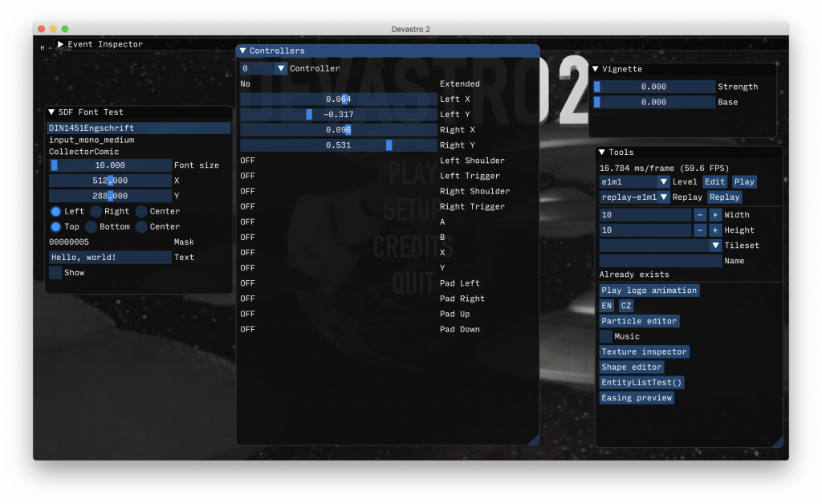Click the Pad Down OFF state
The width and height of the screenshot is (822, 504).
click(247, 329)
